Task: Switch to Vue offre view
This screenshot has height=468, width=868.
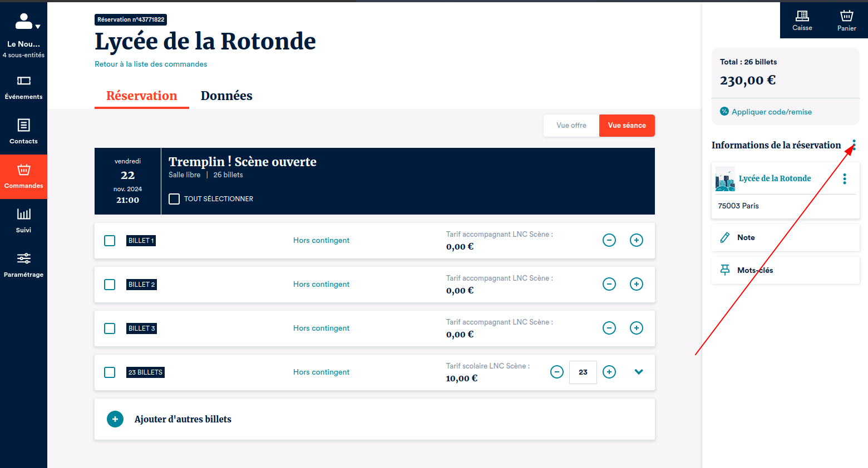Action: 571,126
